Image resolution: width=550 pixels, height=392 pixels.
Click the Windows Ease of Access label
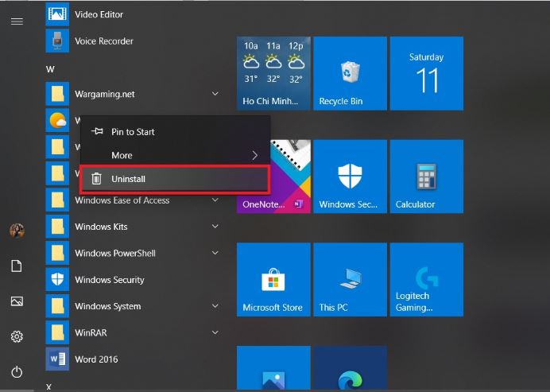coord(122,200)
